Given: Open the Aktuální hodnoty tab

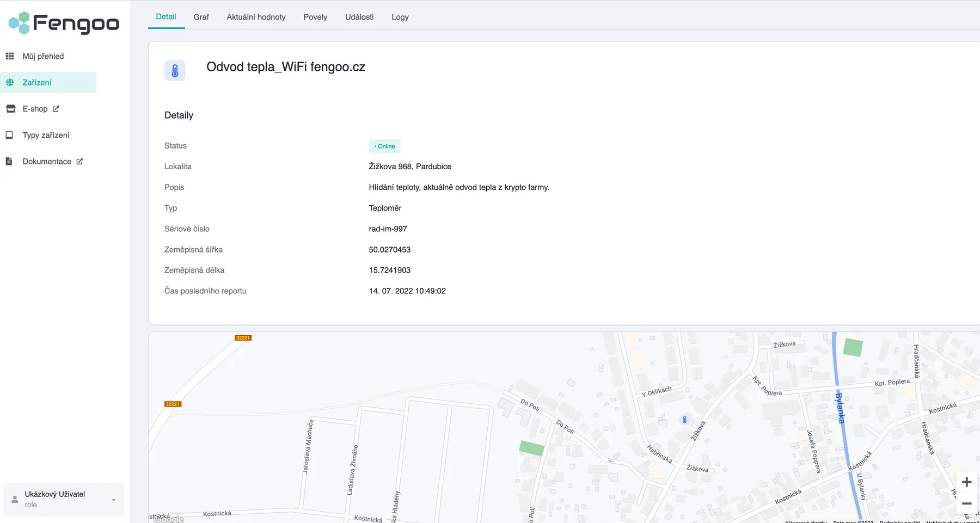Looking at the screenshot, I should coord(256,17).
